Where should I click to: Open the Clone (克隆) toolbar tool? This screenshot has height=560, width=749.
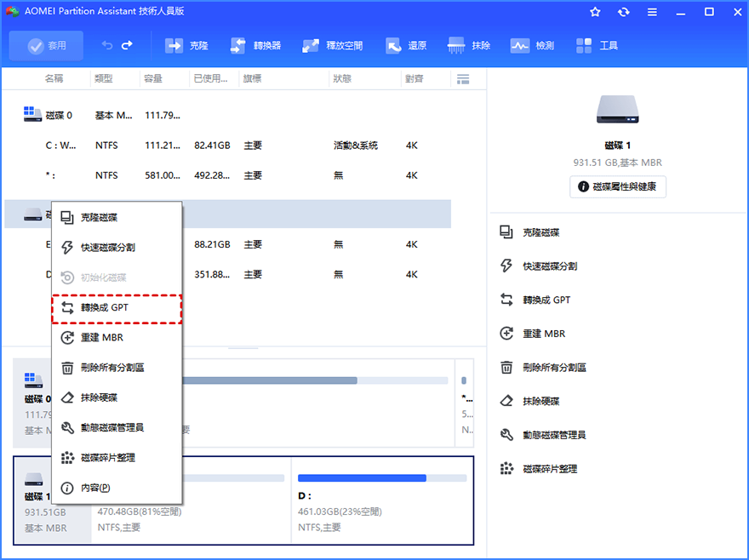186,46
